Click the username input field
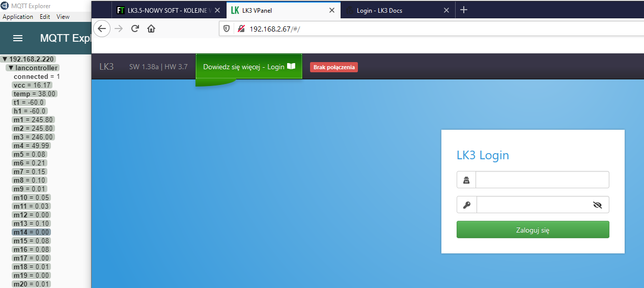The image size is (644, 288). click(542, 180)
